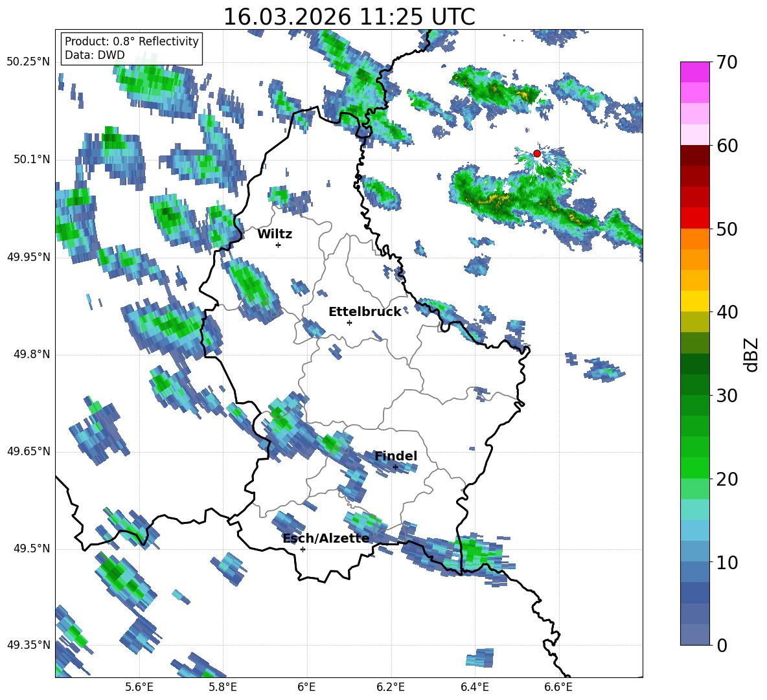
Task: Pick the bright red colorbar segment just above 50
Action: pyautogui.click(x=694, y=218)
